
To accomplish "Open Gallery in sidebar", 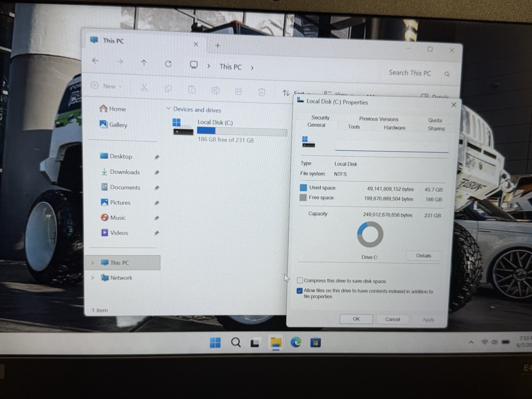I will [x=113, y=125].
